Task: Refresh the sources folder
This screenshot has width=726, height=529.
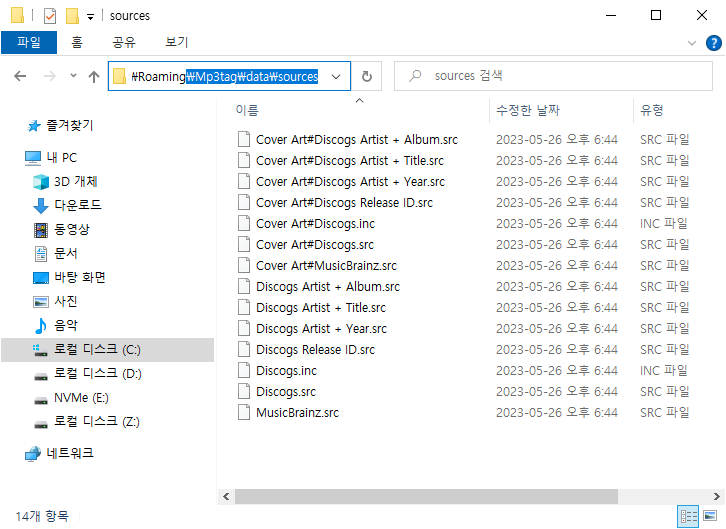Action: tap(367, 76)
